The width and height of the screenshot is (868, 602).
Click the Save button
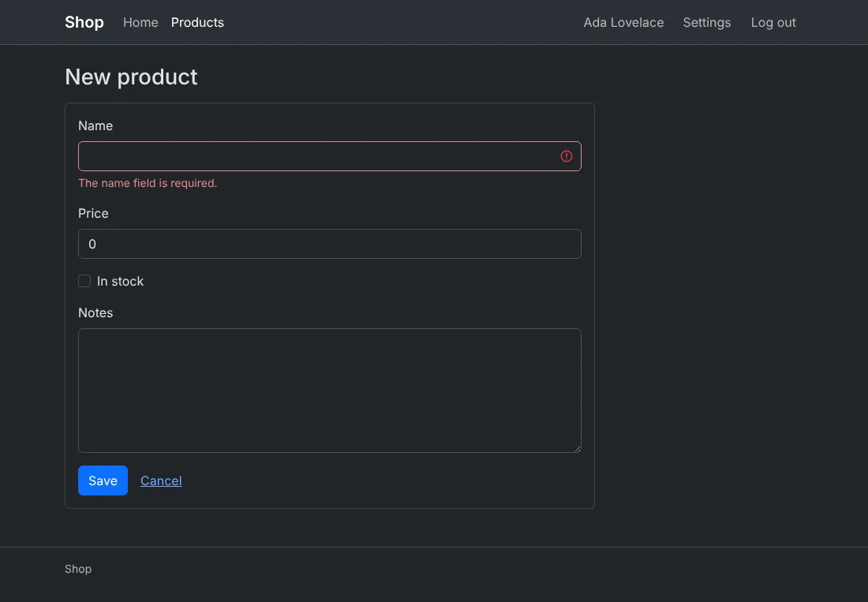(103, 480)
